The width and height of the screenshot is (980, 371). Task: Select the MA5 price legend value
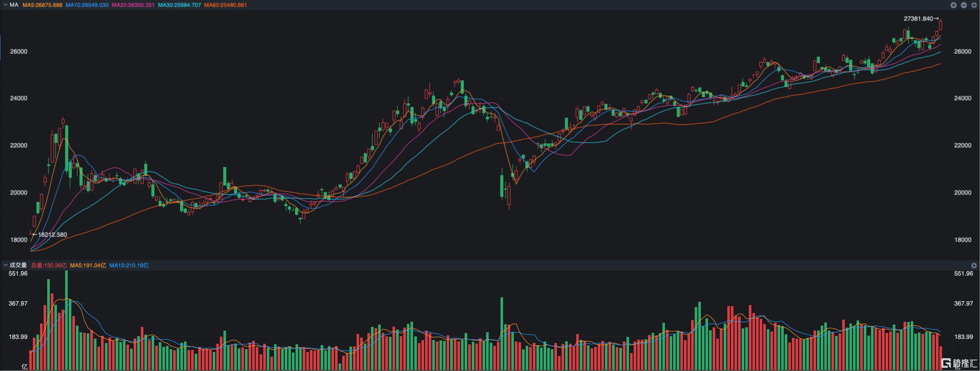coord(42,5)
